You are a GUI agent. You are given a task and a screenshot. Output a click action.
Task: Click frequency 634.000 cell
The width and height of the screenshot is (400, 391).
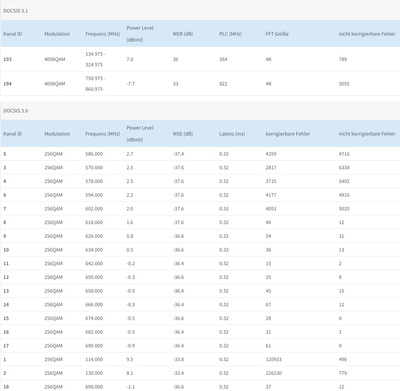pyautogui.click(x=94, y=250)
